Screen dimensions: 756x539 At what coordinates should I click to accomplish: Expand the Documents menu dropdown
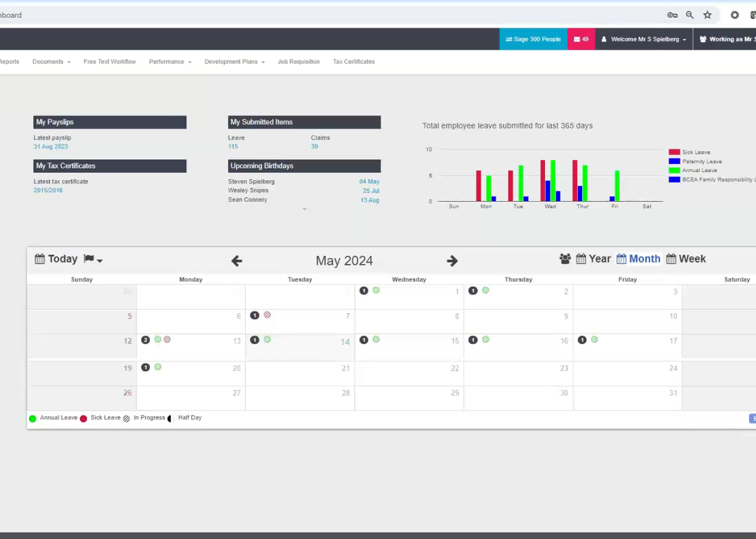[51, 62]
